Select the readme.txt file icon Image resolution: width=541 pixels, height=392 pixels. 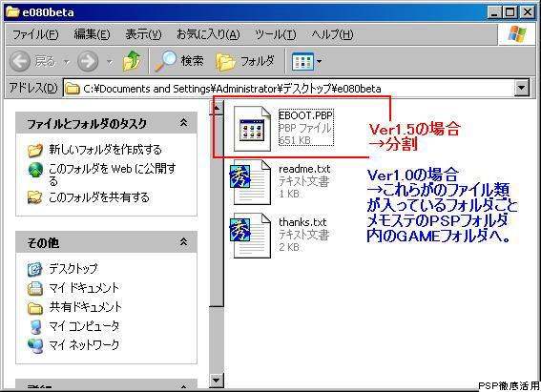[251, 181]
